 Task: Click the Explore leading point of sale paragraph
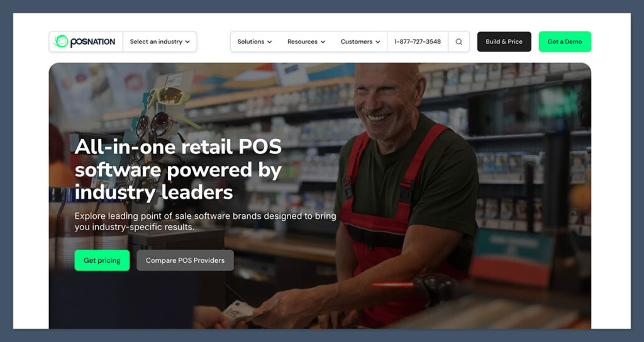point(206,221)
